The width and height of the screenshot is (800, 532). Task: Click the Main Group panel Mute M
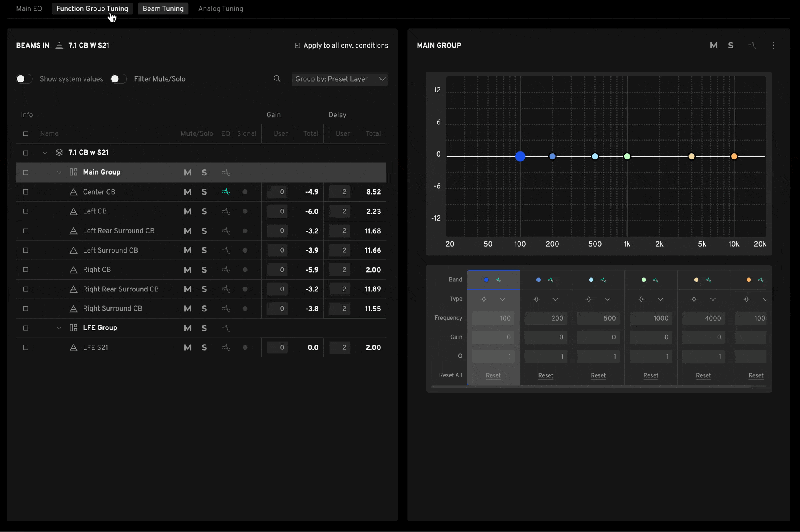pos(713,46)
